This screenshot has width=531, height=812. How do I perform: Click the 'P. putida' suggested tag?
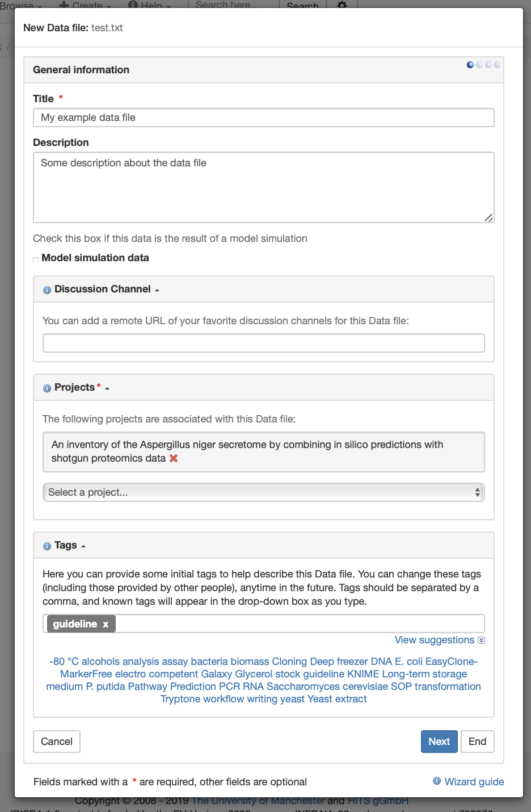[x=106, y=687]
